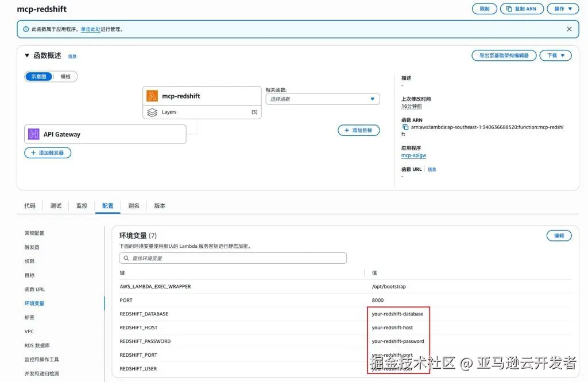Image resolution: width=588 pixels, height=382 pixels.
Task: Click the Layers (3) row in the diagram
Action: tap(202, 112)
